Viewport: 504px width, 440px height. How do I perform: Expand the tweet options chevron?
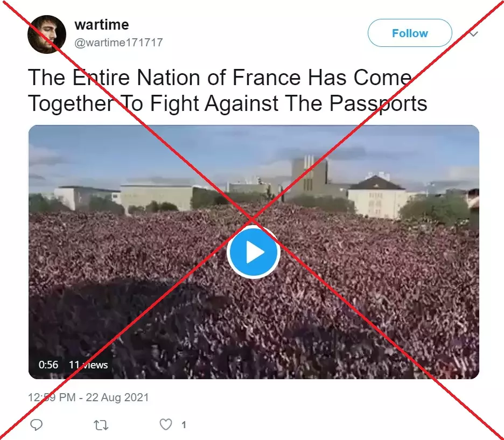pos(473,33)
